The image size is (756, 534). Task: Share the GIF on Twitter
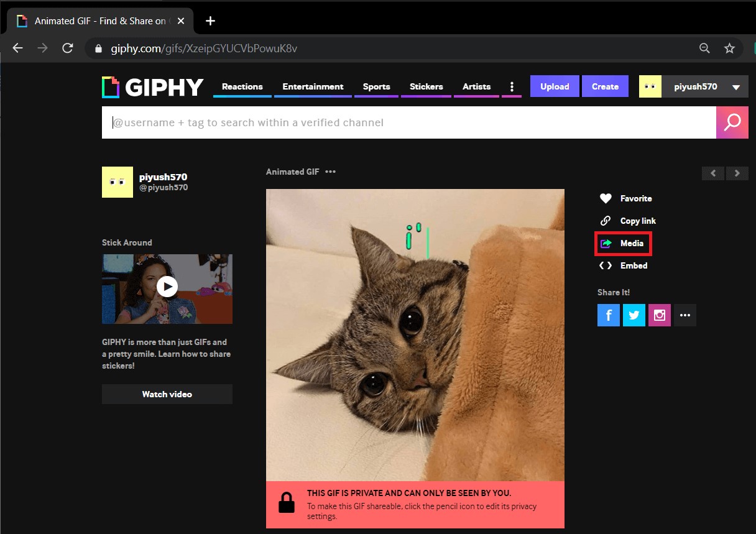(x=634, y=315)
